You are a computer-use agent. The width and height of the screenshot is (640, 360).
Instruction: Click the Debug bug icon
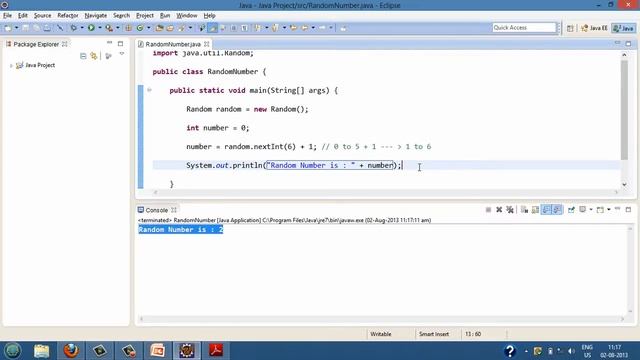click(x=73, y=28)
